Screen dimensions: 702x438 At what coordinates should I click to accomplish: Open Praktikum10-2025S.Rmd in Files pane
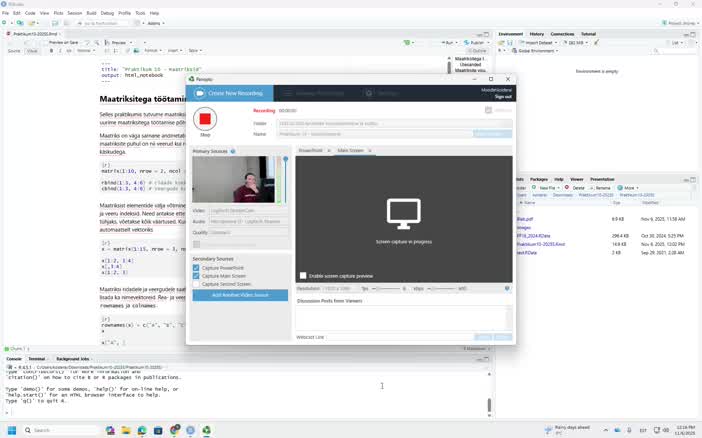[541, 244]
